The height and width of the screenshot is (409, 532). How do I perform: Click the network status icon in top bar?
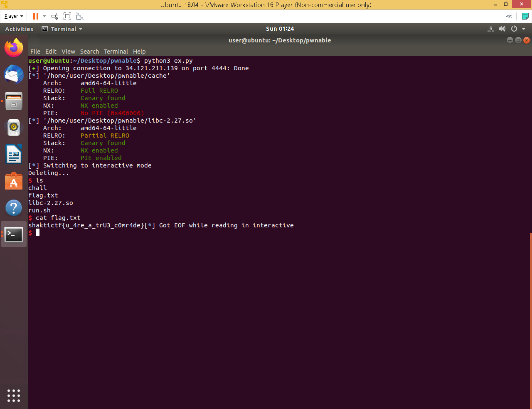point(491,29)
